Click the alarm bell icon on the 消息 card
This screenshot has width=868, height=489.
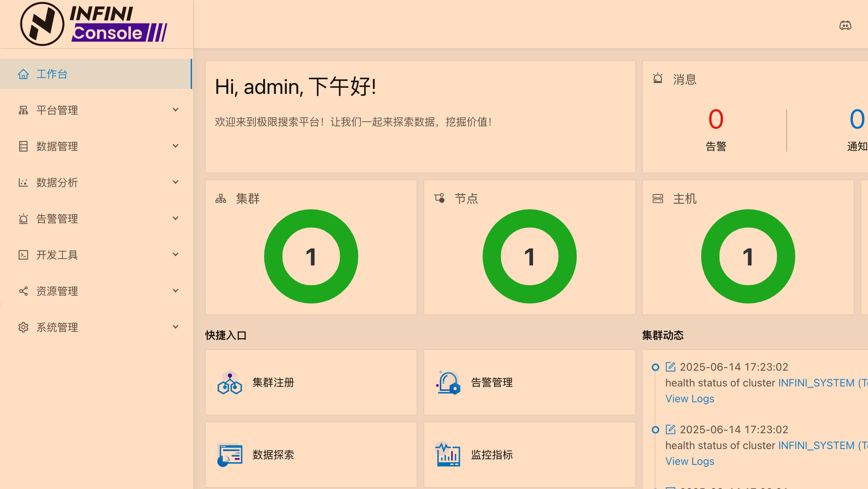tap(657, 79)
